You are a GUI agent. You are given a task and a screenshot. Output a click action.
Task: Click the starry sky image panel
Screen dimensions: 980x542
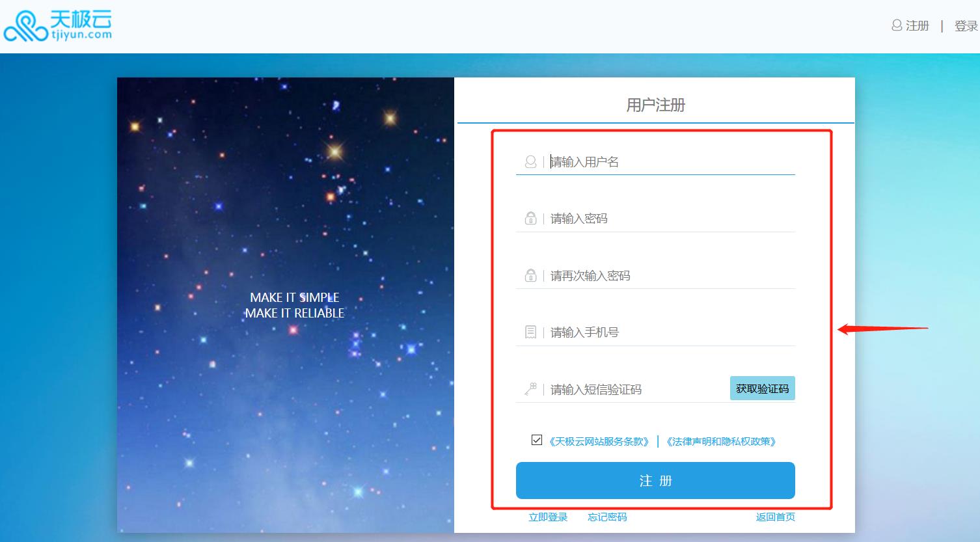click(286, 305)
